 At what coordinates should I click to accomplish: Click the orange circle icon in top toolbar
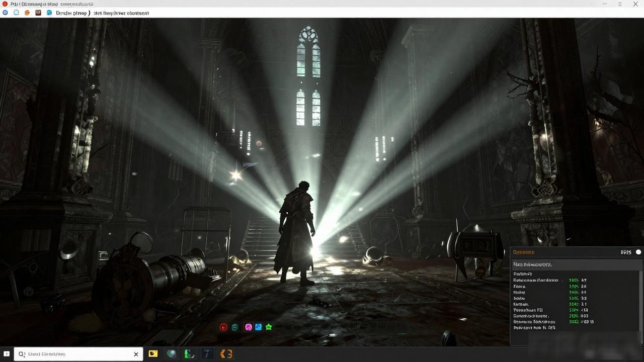click(x=27, y=13)
